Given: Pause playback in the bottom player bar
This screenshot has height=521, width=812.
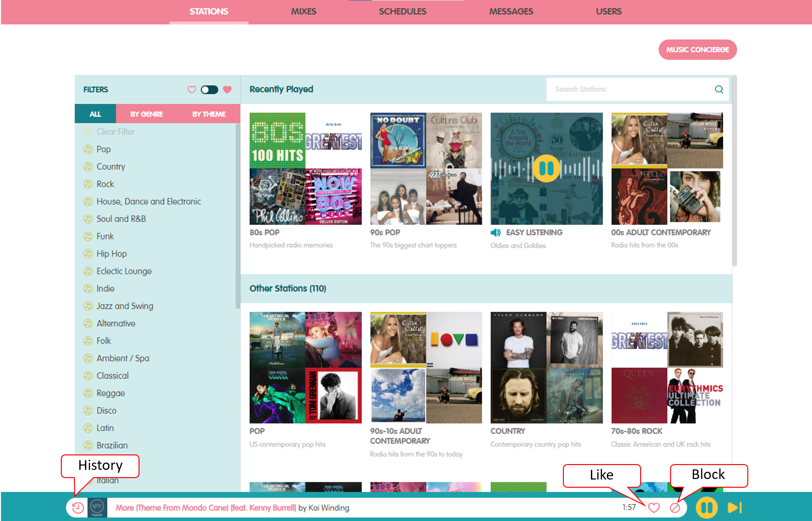Looking at the screenshot, I should click(707, 507).
